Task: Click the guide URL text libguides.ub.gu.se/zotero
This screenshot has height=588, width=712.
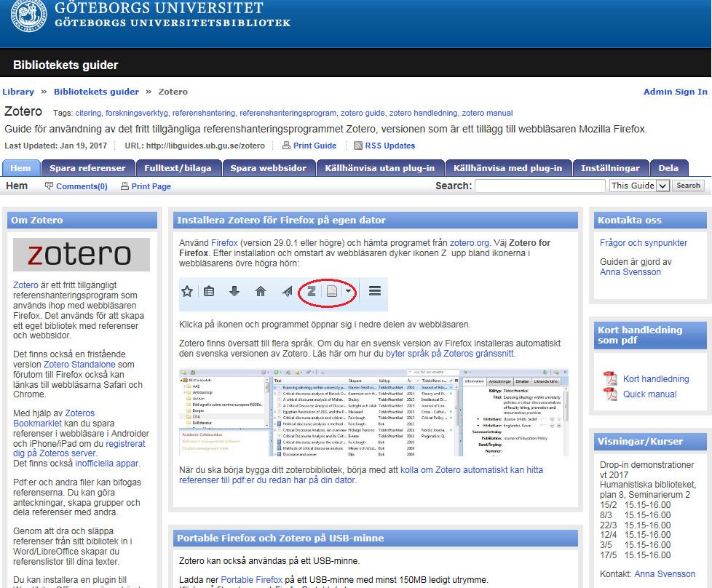Action: pyautogui.click(x=205, y=146)
